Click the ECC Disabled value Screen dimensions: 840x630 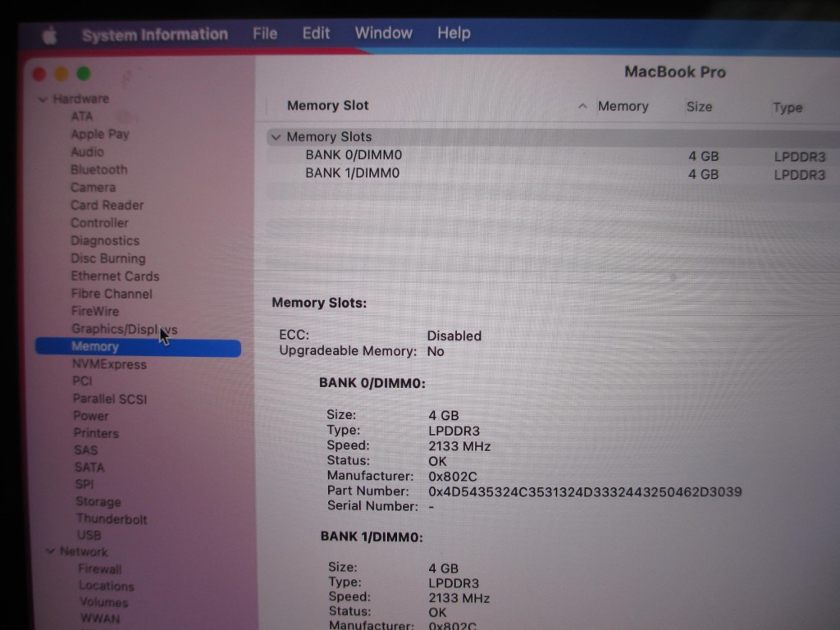click(454, 336)
